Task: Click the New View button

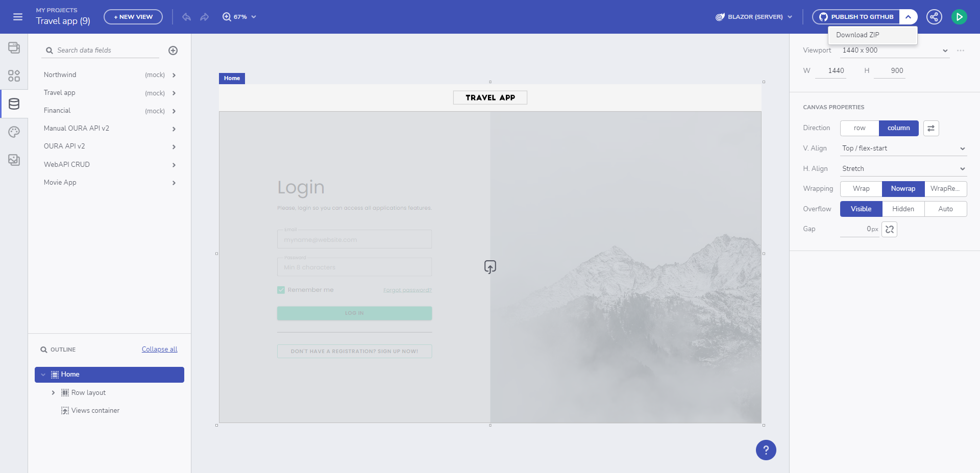Action: pos(133,17)
